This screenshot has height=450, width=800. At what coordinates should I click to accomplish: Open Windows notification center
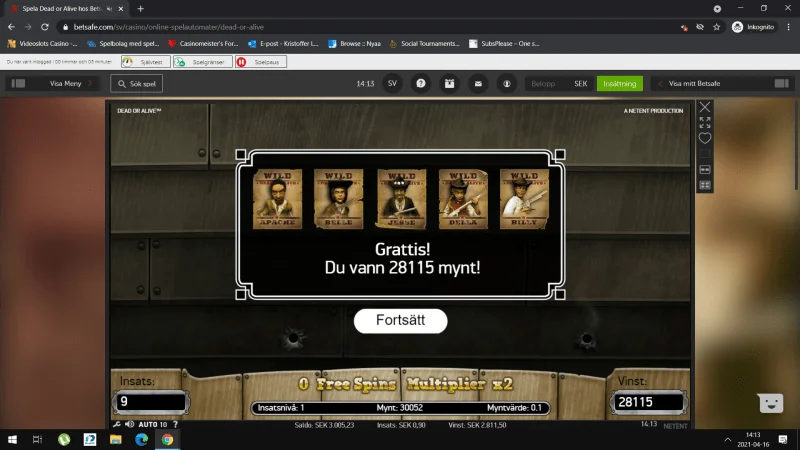(x=783, y=439)
